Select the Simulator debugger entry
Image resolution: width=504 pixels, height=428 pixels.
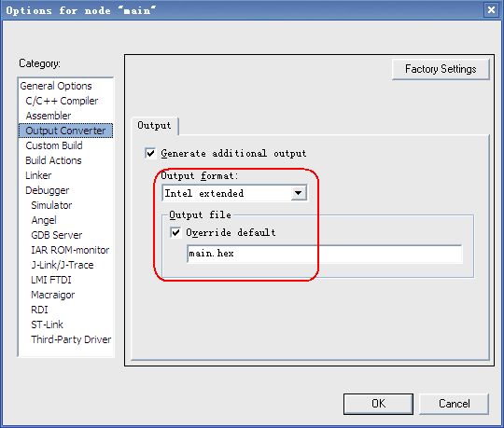coord(51,205)
